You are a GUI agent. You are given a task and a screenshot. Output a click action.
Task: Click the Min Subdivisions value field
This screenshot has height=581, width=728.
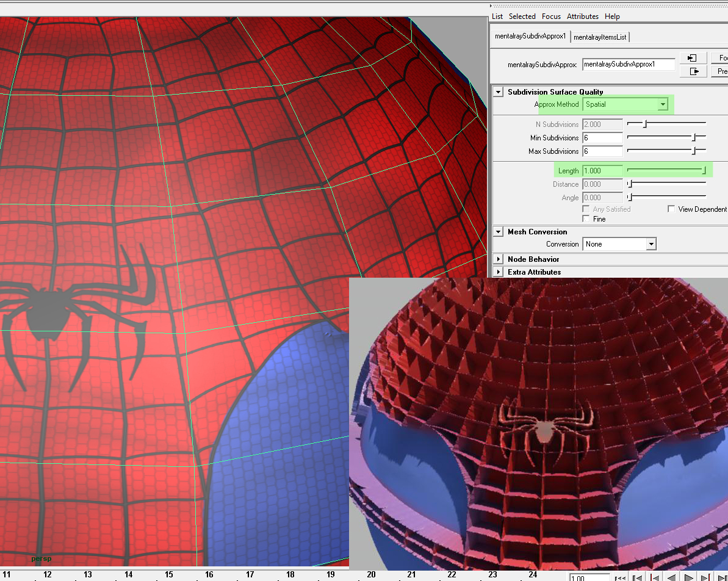point(602,137)
